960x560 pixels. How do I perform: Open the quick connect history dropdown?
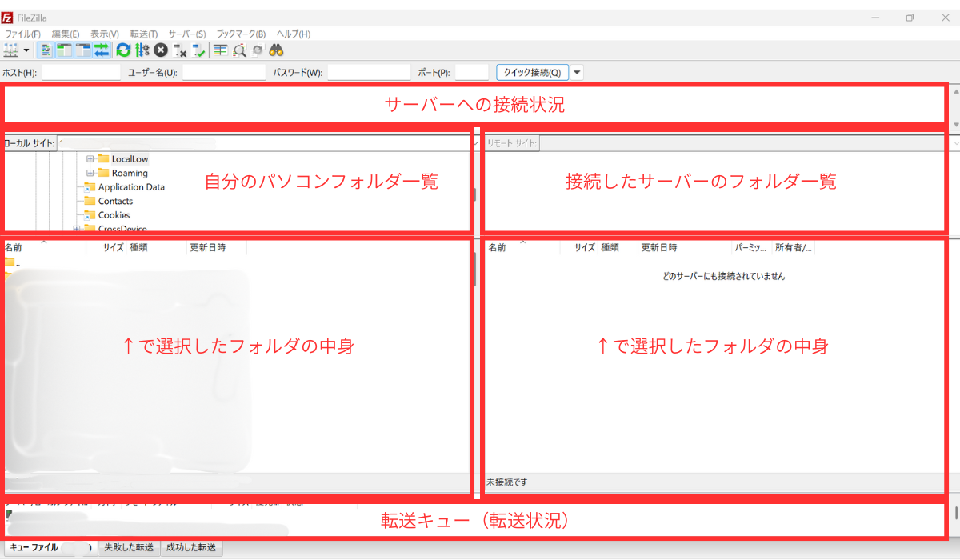[578, 72]
